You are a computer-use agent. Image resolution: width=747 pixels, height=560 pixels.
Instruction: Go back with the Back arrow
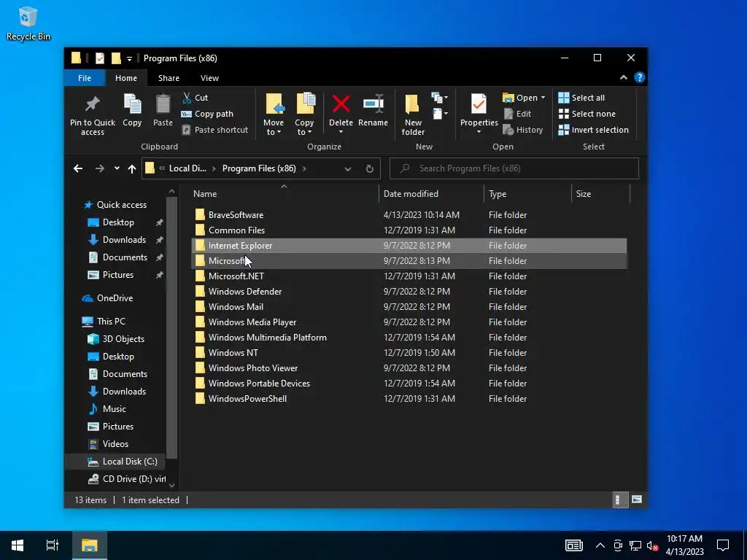tap(78, 168)
